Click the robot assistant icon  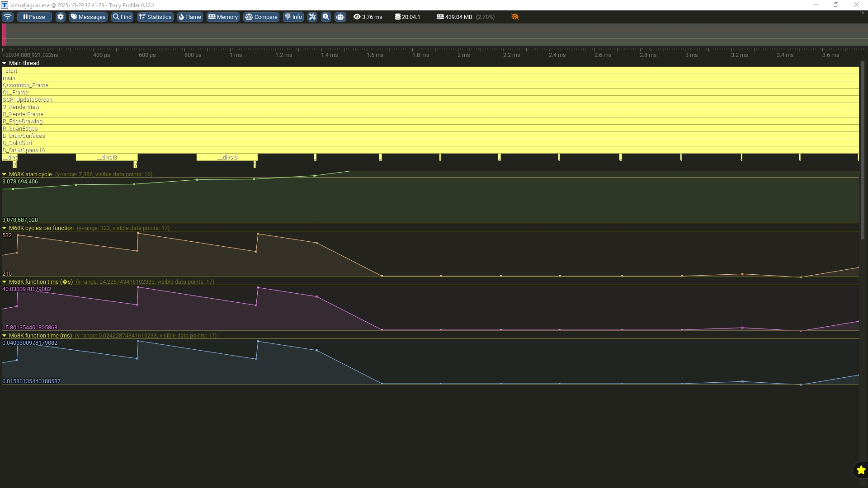click(340, 17)
